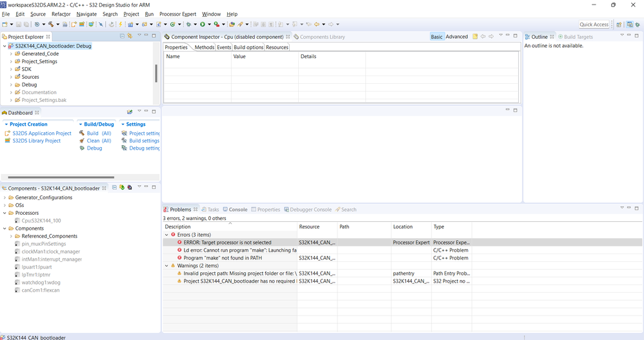Viewport: 644px width, 340px height.
Task: Click Collapse All icon in Components panel
Action: point(114,188)
